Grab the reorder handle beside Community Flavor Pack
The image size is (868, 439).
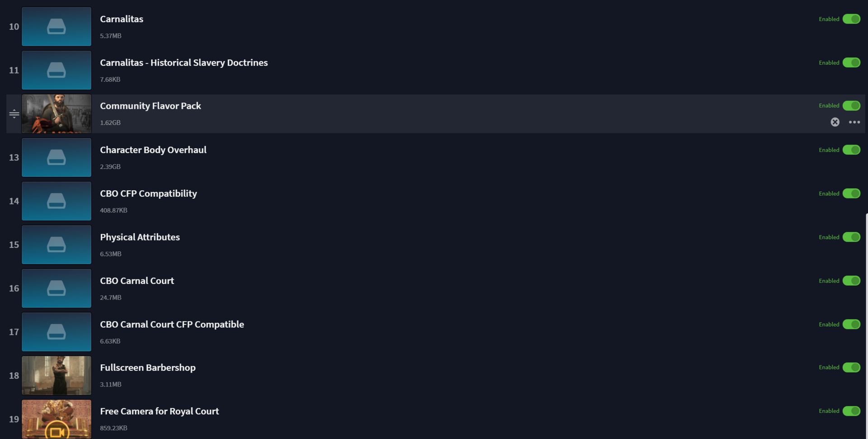pos(14,114)
